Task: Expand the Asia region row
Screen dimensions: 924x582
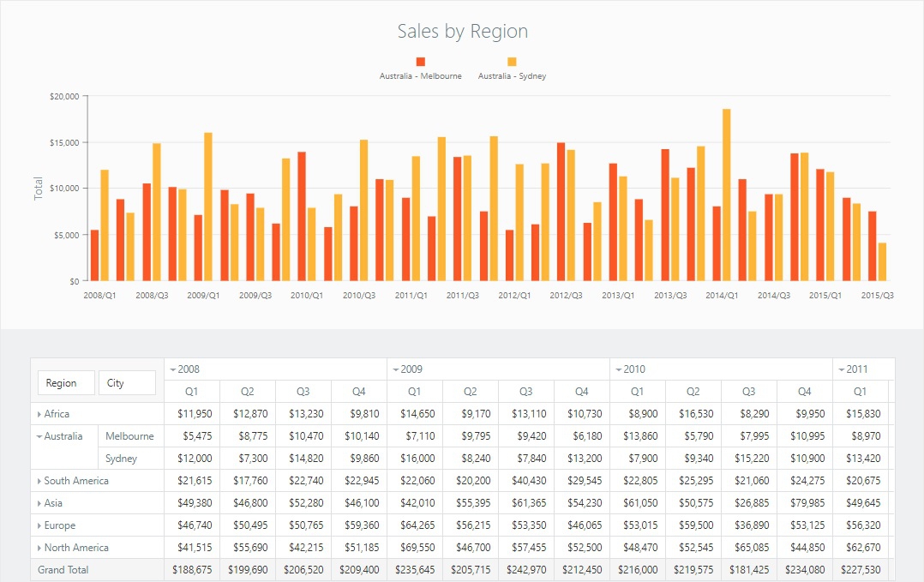Action: tap(39, 503)
